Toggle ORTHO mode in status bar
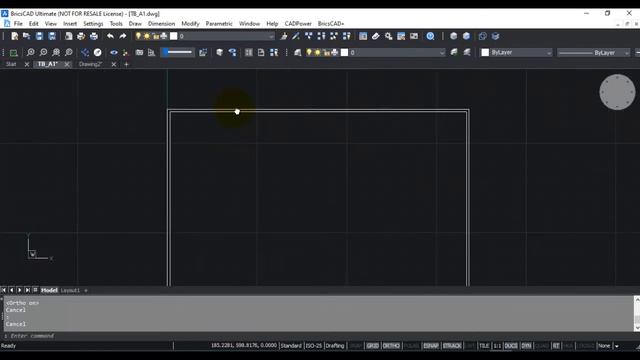 point(391,346)
